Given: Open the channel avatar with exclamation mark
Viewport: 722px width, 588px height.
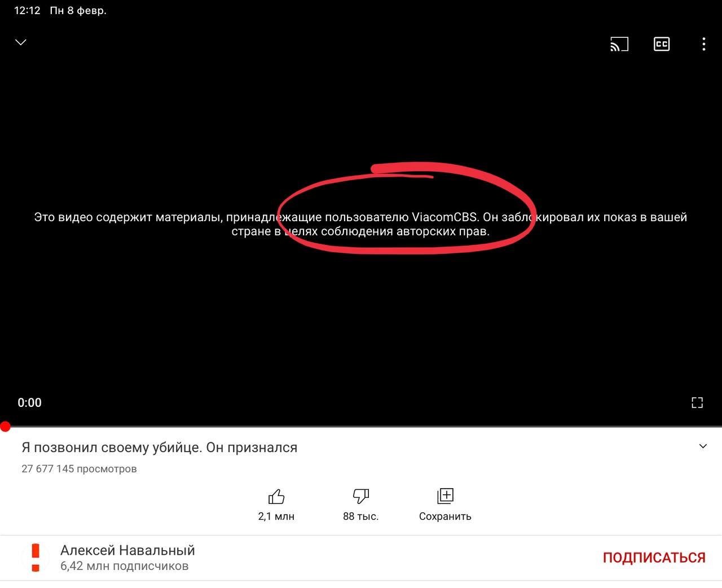Looking at the screenshot, I should coord(36,558).
